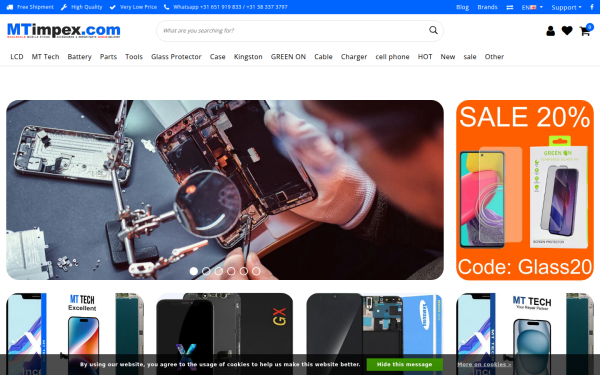Open the Kingston category menu
600x375 pixels.
(248, 57)
